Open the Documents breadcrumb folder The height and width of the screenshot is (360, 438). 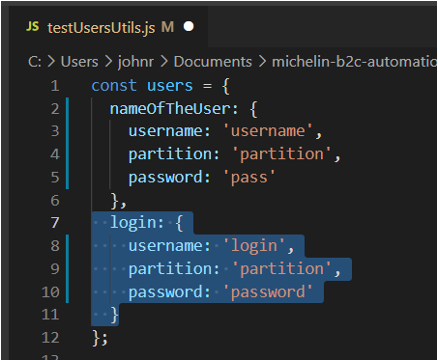[x=213, y=62]
